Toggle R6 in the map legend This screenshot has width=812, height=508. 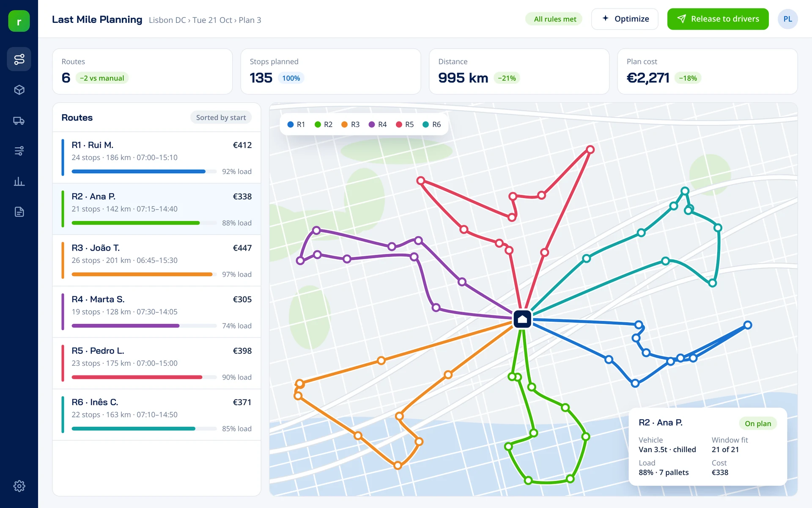(x=432, y=124)
